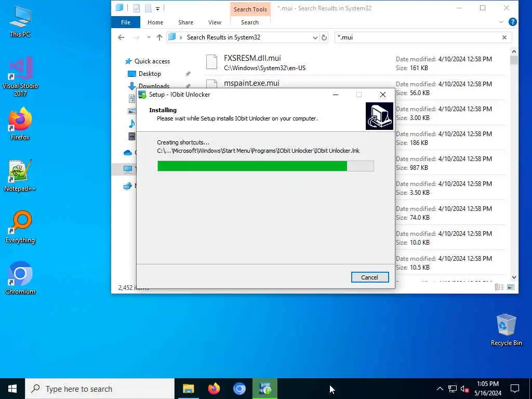The width and height of the screenshot is (532, 399).
Task: Open File Explorer from taskbar
Action: coord(188,389)
